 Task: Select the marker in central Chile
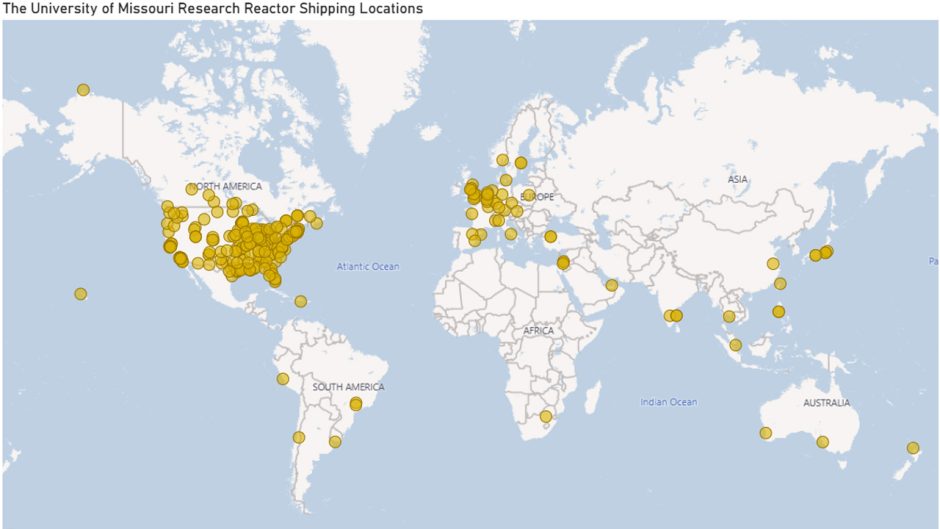point(298,437)
